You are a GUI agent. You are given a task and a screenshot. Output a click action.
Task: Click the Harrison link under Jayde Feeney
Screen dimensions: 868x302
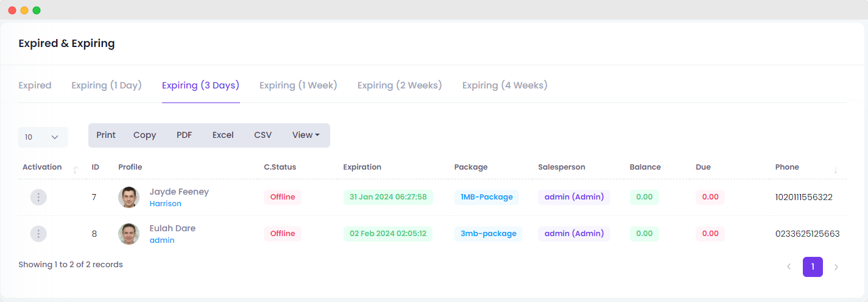pyautogui.click(x=166, y=204)
